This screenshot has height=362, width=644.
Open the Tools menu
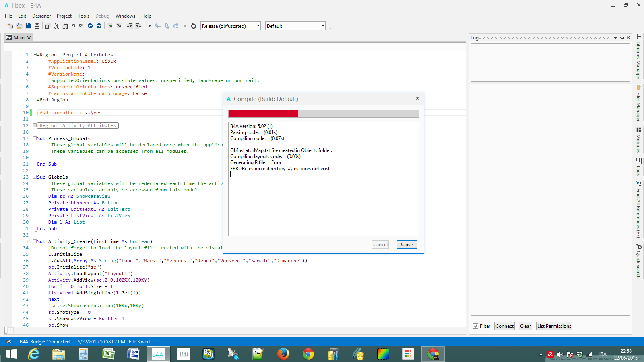83,16
